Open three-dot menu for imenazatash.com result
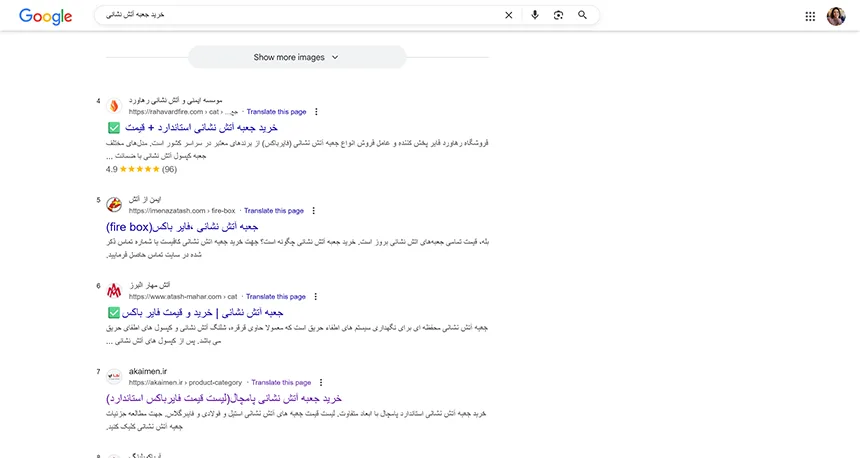This screenshot has width=860, height=458. pos(313,211)
